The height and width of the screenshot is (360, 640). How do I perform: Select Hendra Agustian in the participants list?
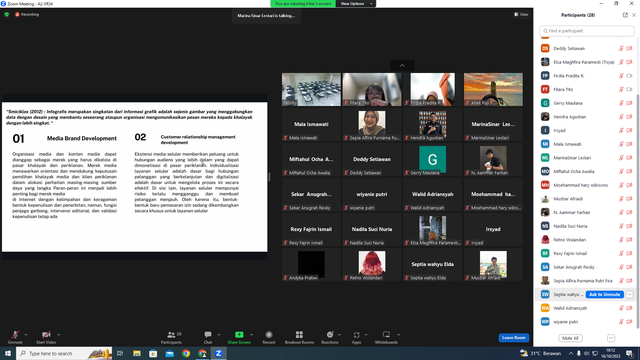click(x=586, y=117)
